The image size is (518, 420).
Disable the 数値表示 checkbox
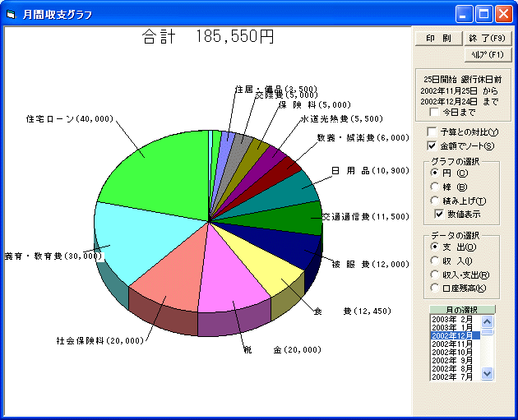439,215
